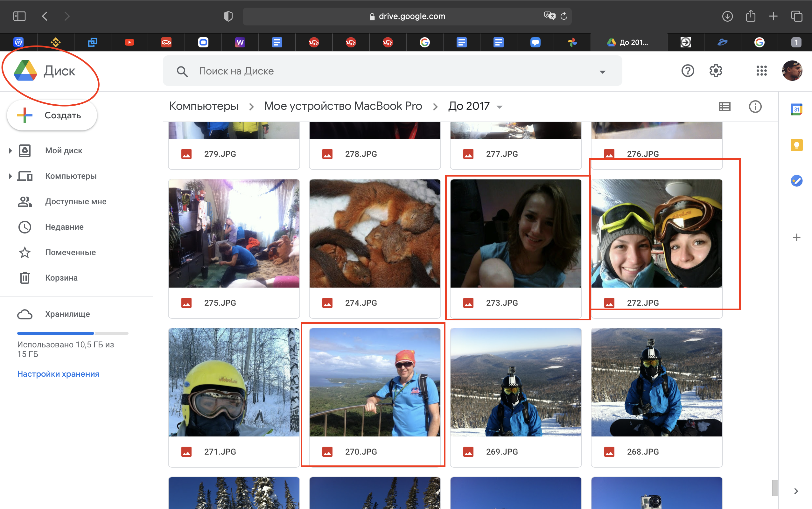Select 272.JPG thumbnail
812x509 pixels.
point(657,233)
